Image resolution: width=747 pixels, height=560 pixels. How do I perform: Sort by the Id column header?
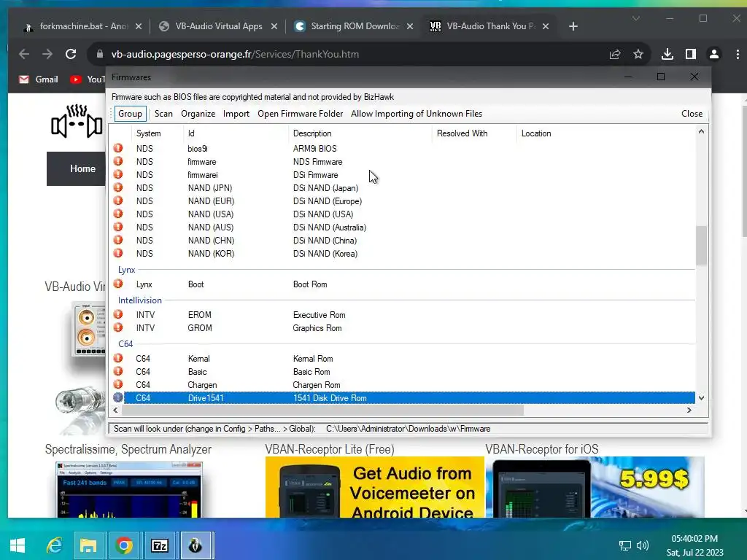tap(236, 133)
